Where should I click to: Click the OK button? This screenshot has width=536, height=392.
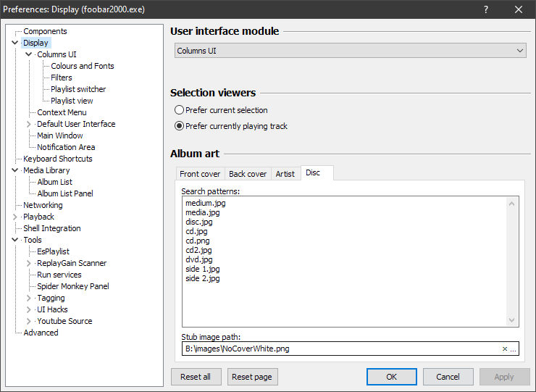click(x=391, y=377)
